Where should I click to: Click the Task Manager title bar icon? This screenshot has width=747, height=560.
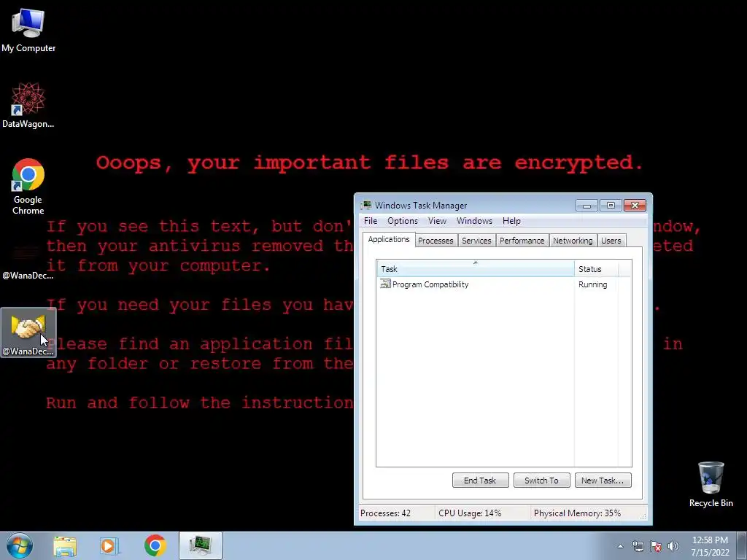point(366,205)
